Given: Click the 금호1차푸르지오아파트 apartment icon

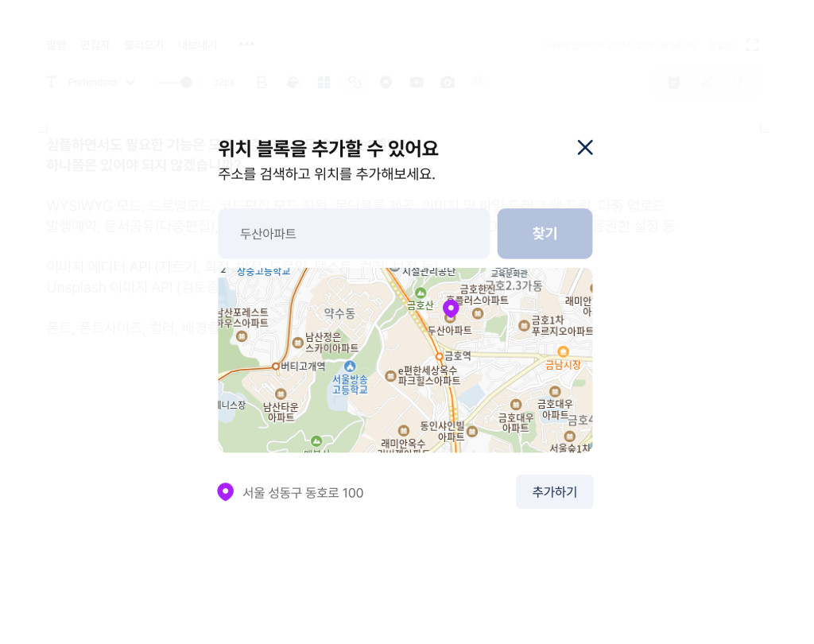Looking at the screenshot, I should 525,326.
